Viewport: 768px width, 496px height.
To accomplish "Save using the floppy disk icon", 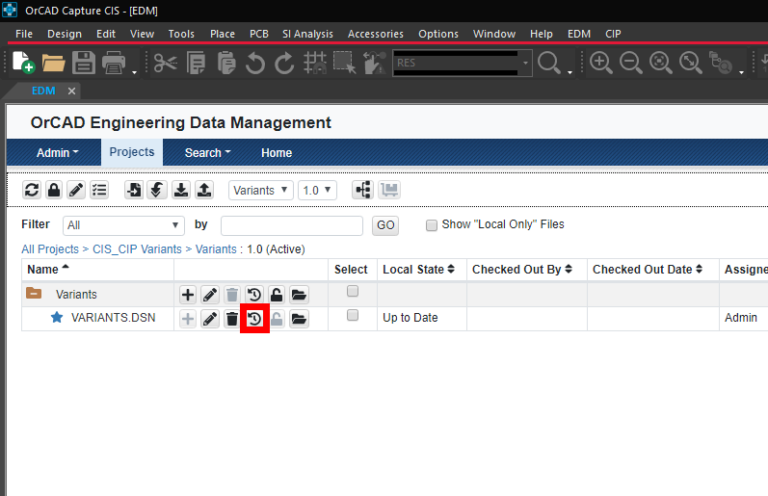I will click(x=84, y=63).
